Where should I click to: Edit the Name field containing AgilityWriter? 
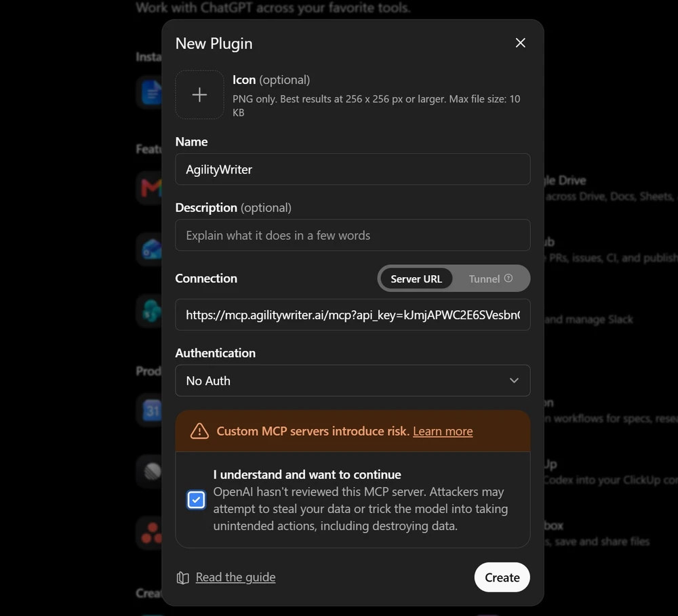tap(353, 169)
